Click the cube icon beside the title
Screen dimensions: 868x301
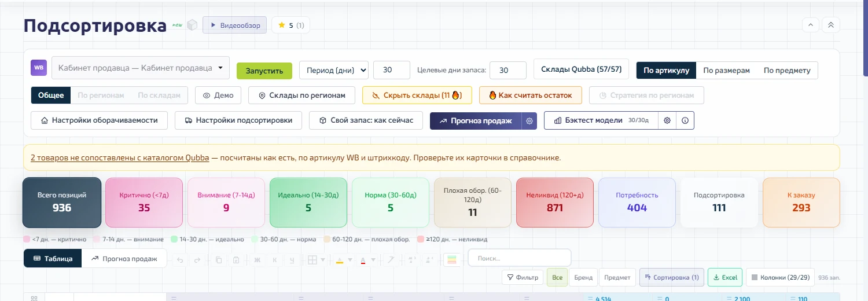(192, 25)
